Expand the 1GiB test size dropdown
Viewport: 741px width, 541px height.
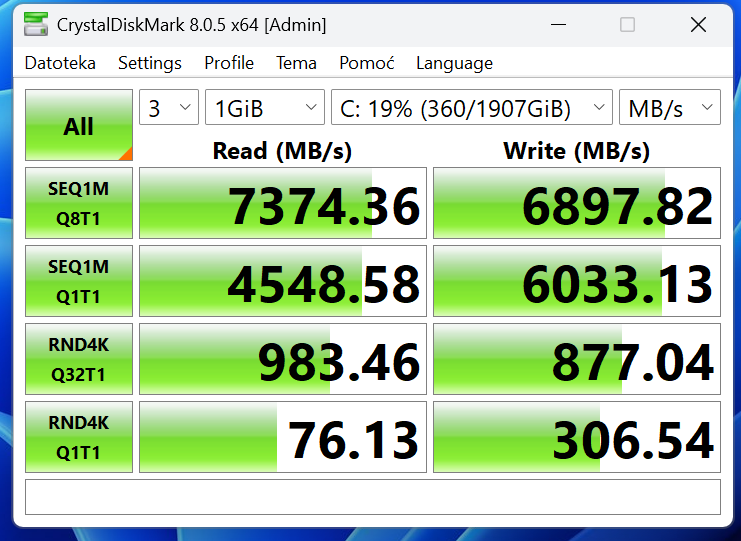coord(264,108)
